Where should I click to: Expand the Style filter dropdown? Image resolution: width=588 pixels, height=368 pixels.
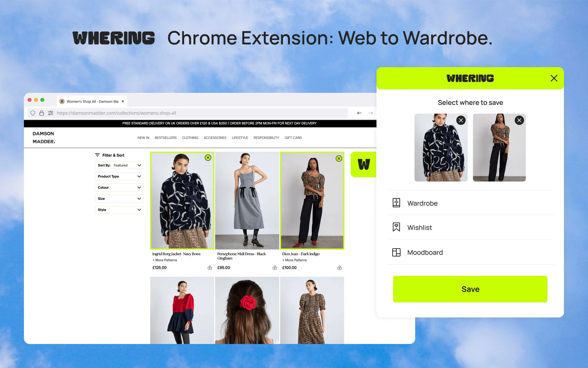click(x=118, y=209)
